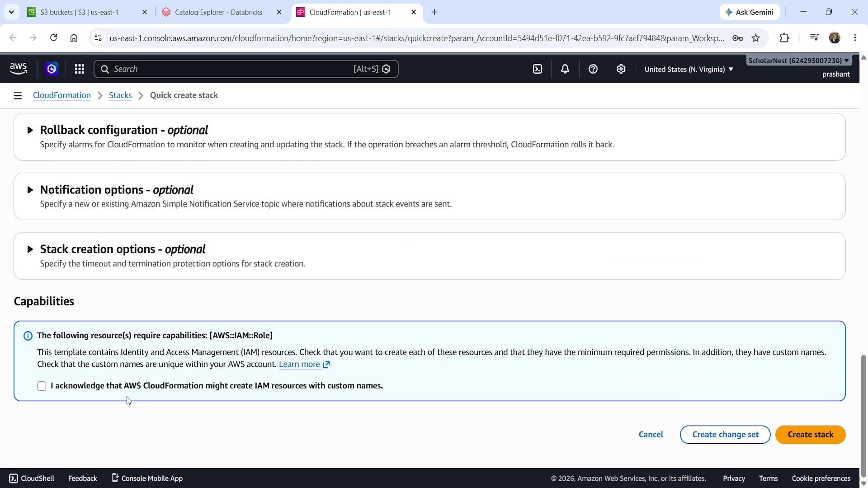Click the scrollbar down arrow
The height and width of the screenshot is (488, 868).
point(863,483)
